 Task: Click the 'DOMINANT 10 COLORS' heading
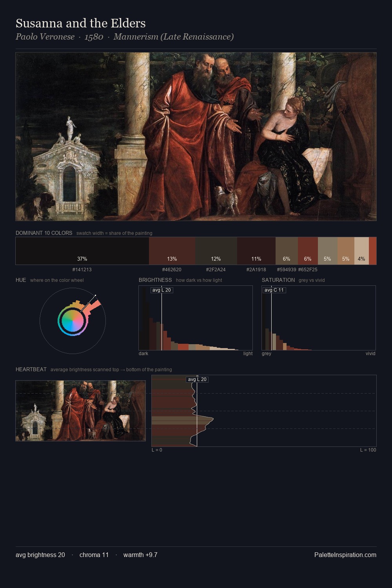coord(44,233)
